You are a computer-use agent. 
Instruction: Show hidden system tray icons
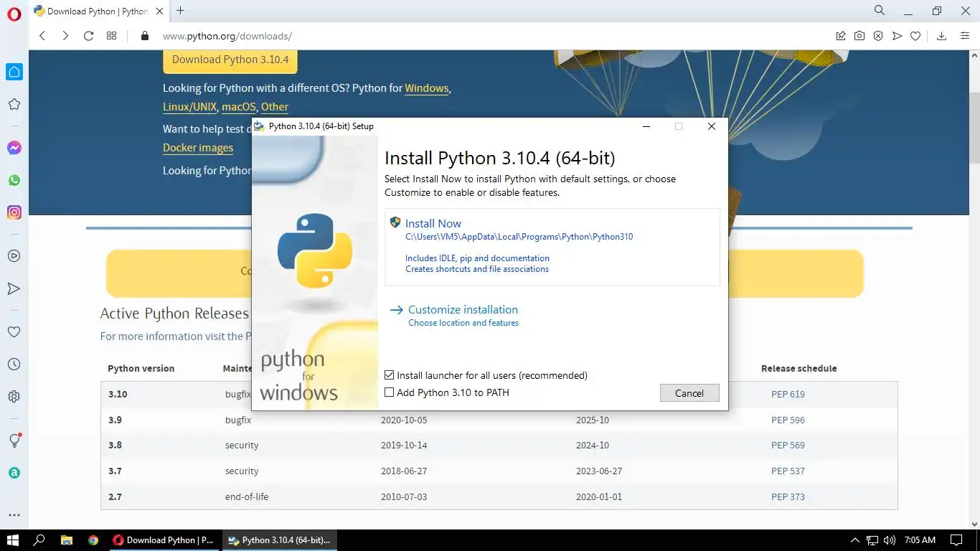[x=854, y=540]
